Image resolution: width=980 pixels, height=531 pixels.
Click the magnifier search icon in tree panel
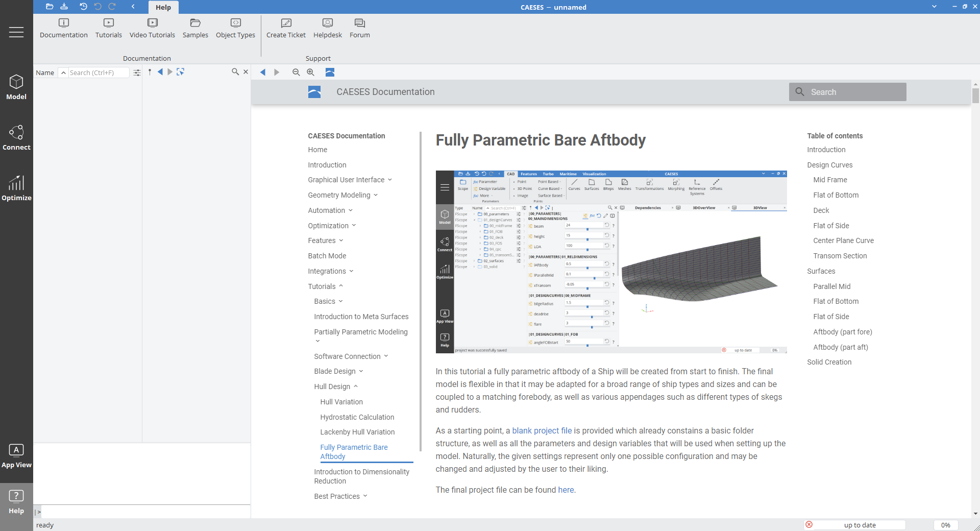(235, 72)
